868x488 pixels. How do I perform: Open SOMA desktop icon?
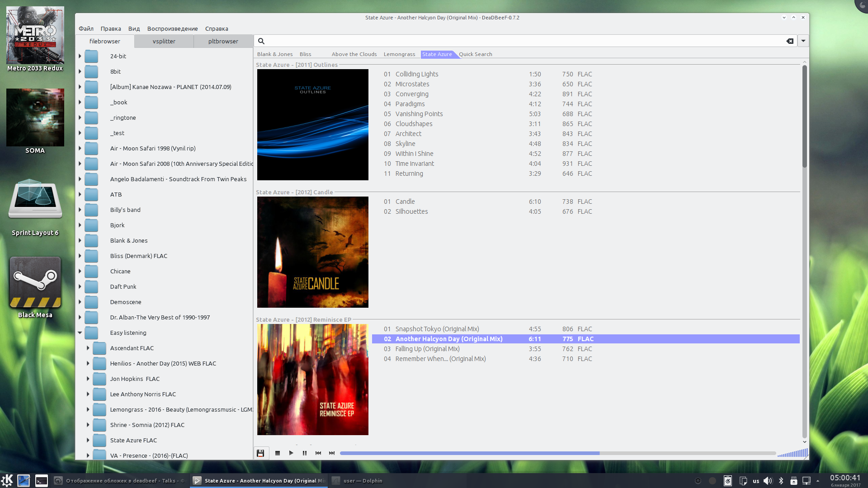pyautogui.click(x=35, y=121)
